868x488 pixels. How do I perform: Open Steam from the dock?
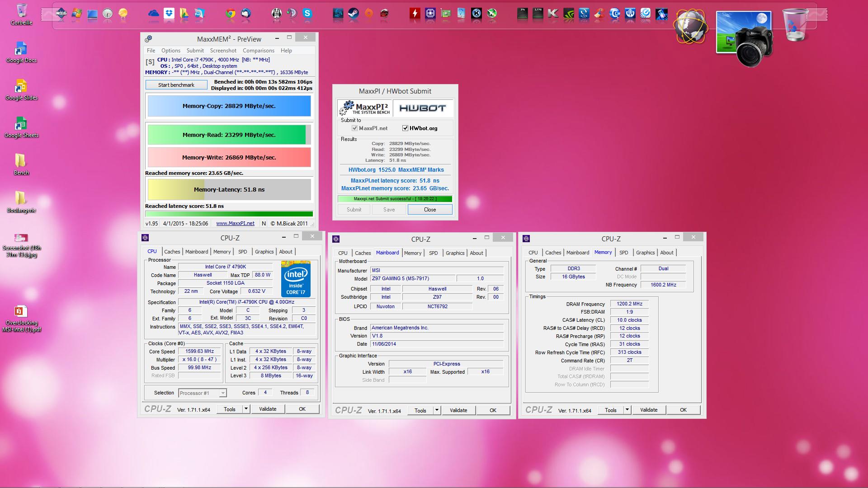pos(354,14)
